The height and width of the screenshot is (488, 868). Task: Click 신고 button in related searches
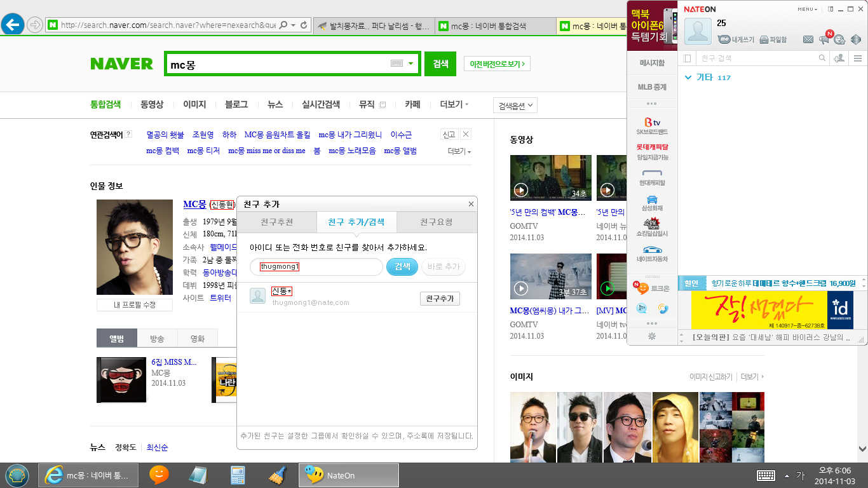[x=449, y=134]
